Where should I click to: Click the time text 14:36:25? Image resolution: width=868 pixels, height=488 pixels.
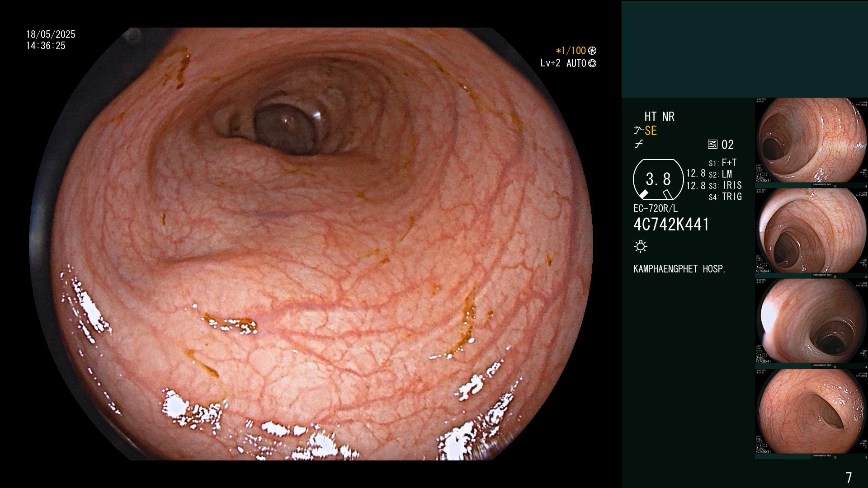46,46
